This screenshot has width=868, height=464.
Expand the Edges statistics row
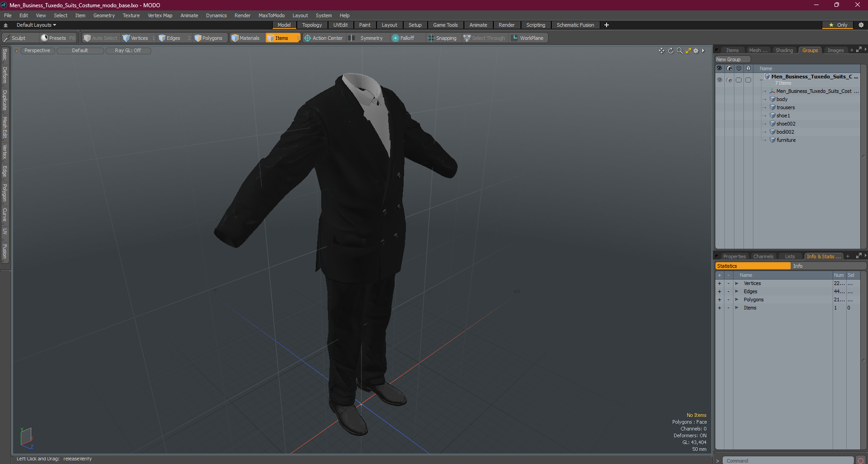pos(737,291)
